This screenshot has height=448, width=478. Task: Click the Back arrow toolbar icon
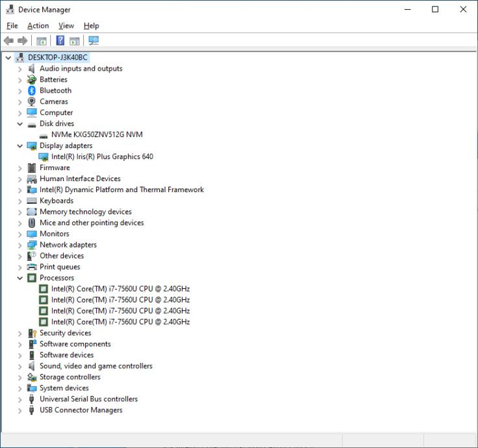pyautogui.click(x=8, y=40)
